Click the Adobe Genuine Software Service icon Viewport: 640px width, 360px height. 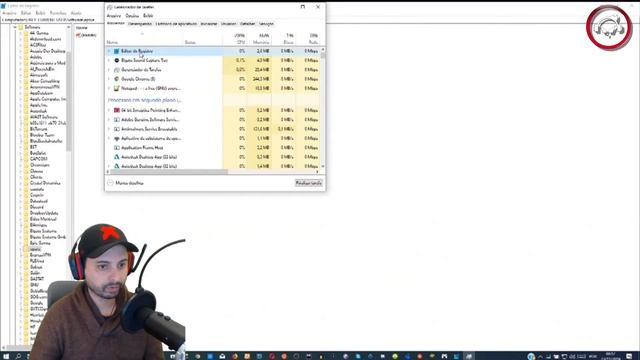[x=116, y=120]
